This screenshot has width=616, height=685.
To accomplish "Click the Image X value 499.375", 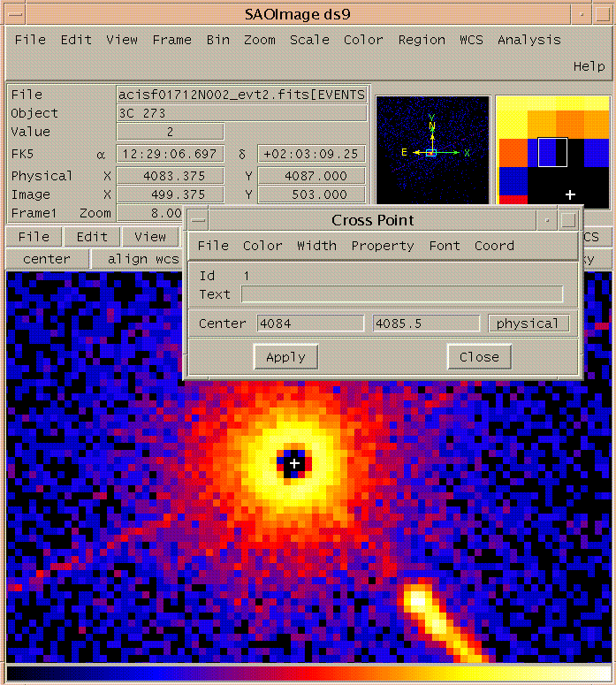I will pos(170,194).
